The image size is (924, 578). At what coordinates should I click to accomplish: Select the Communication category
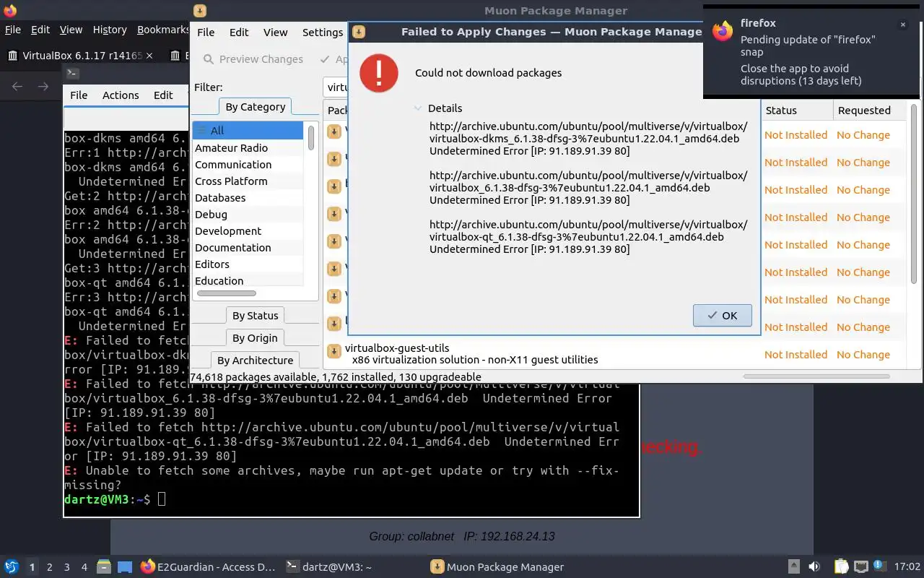pos(248,165)
